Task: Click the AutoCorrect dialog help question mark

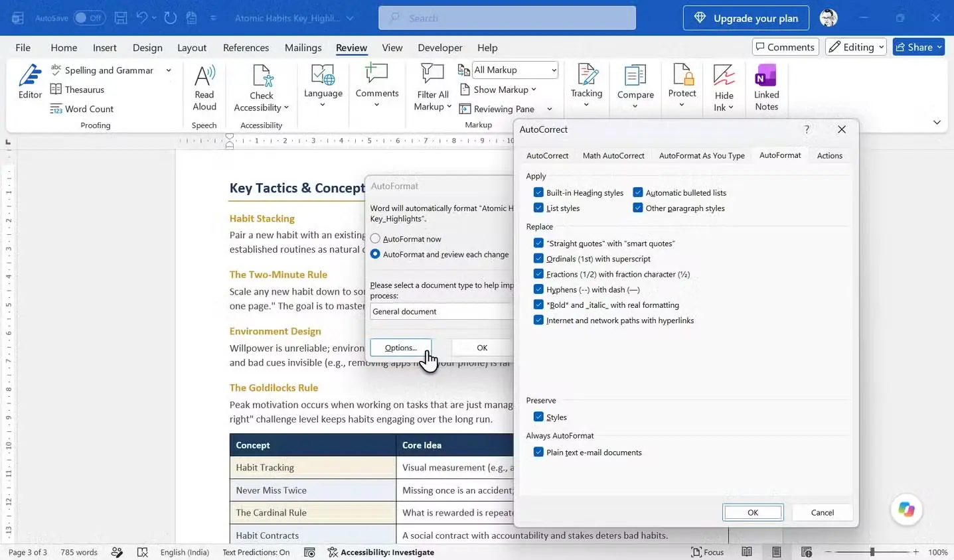Action: tap(807, 129)
